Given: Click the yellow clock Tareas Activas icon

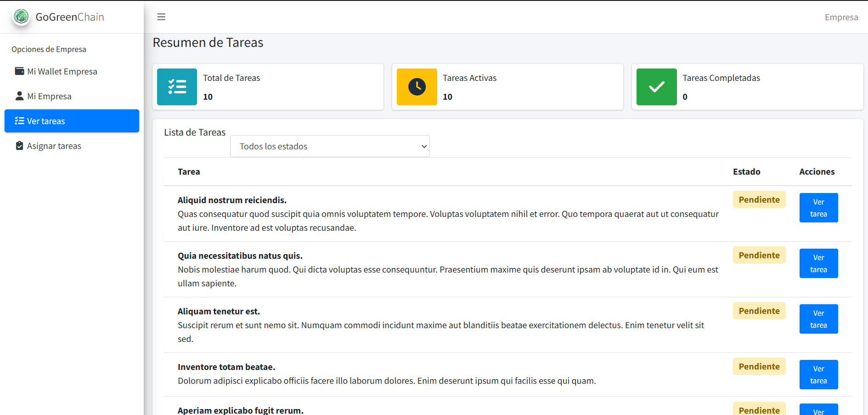Looking at the screenshot, I should [x=417, y=87].
